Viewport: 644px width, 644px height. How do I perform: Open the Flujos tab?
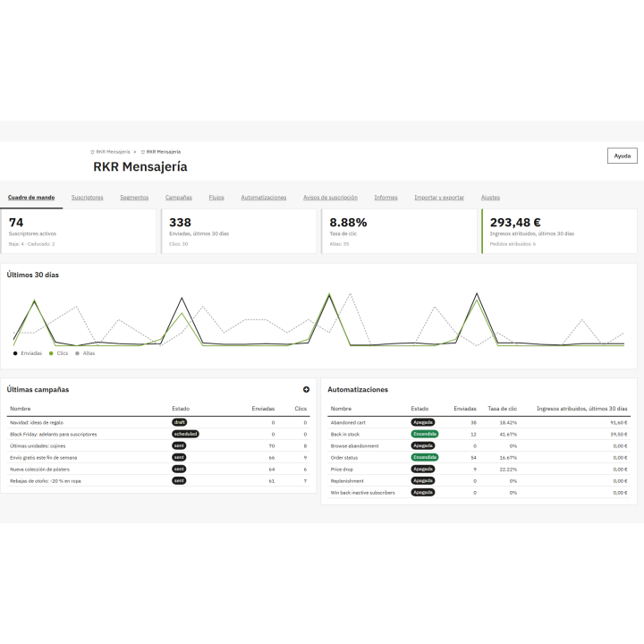pyautogui.click(x=216, y=198)
